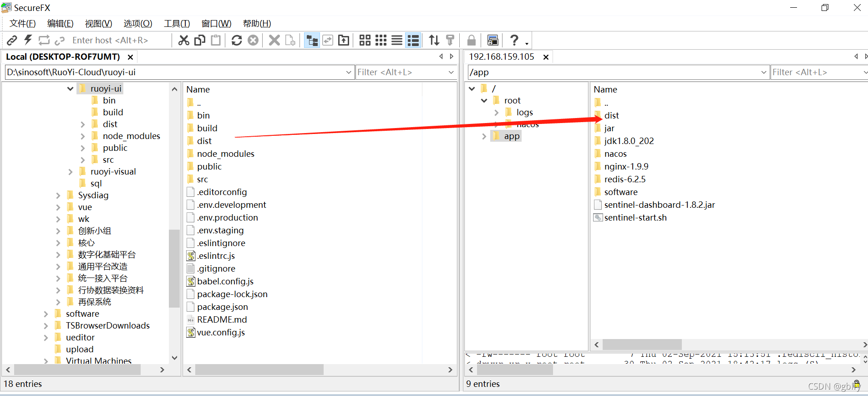The width and height of the screenshot is (868, 396).
Task: Open the 视图(V) menu
Action: pyautogui.click(x=99, y=24)
